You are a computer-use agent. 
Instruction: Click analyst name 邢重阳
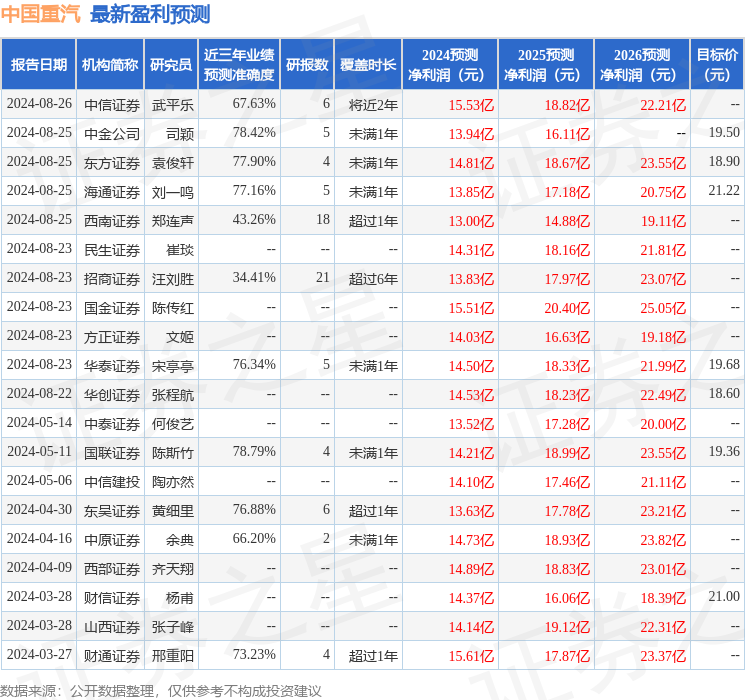point(172,655)
